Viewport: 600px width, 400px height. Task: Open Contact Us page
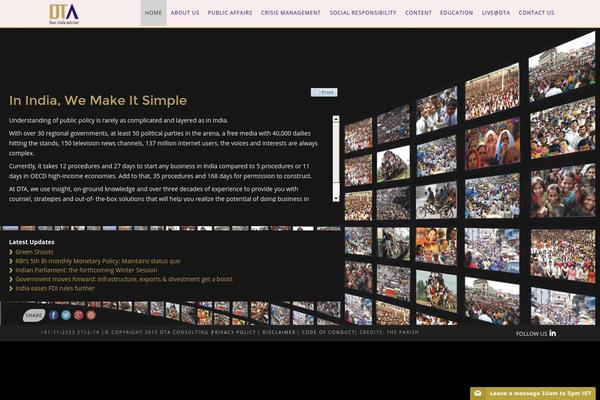tap(536, 13)
